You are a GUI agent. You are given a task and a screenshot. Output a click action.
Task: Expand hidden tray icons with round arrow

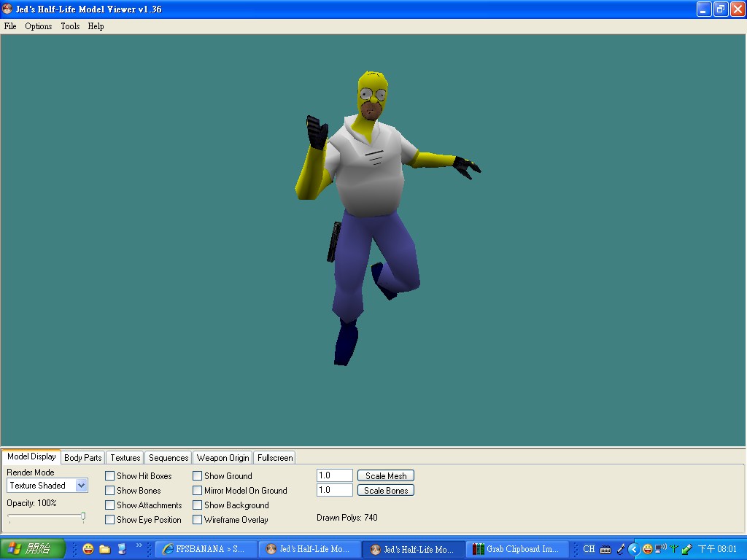pos(634,550)
